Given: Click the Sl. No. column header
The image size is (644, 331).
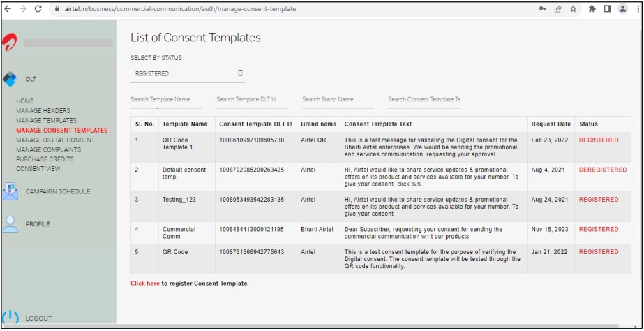Looking at the screenshot, I should (x=144, y=124).
